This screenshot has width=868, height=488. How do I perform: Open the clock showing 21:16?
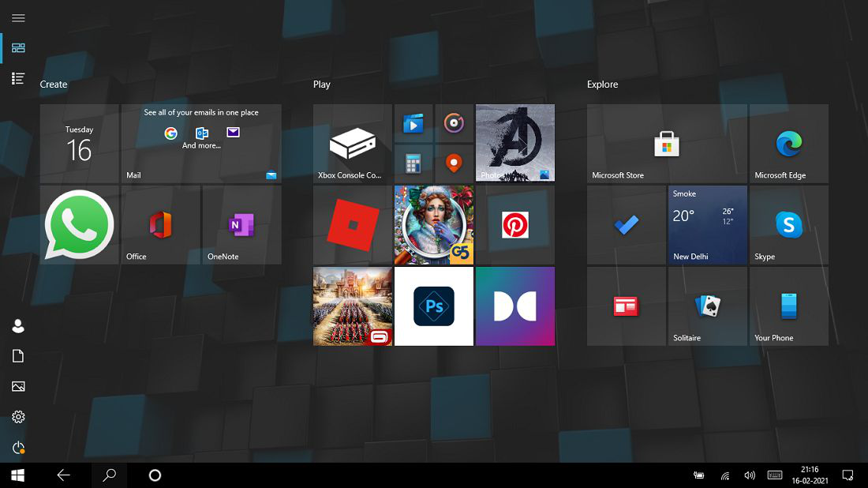point(810,475)
